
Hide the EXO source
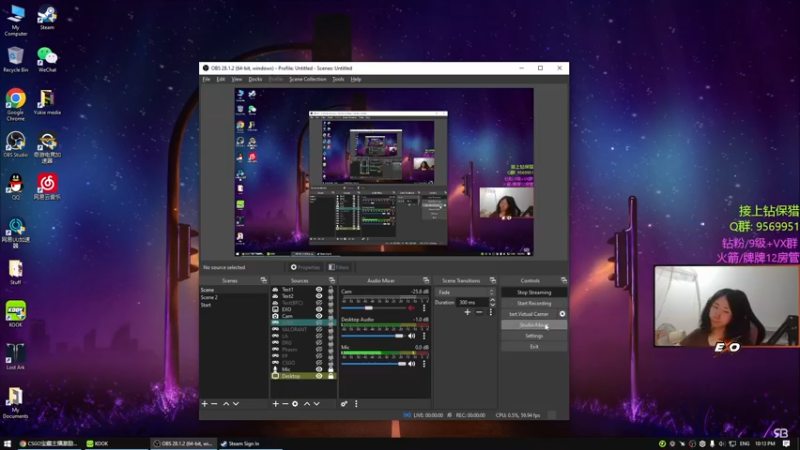point(319,309)
